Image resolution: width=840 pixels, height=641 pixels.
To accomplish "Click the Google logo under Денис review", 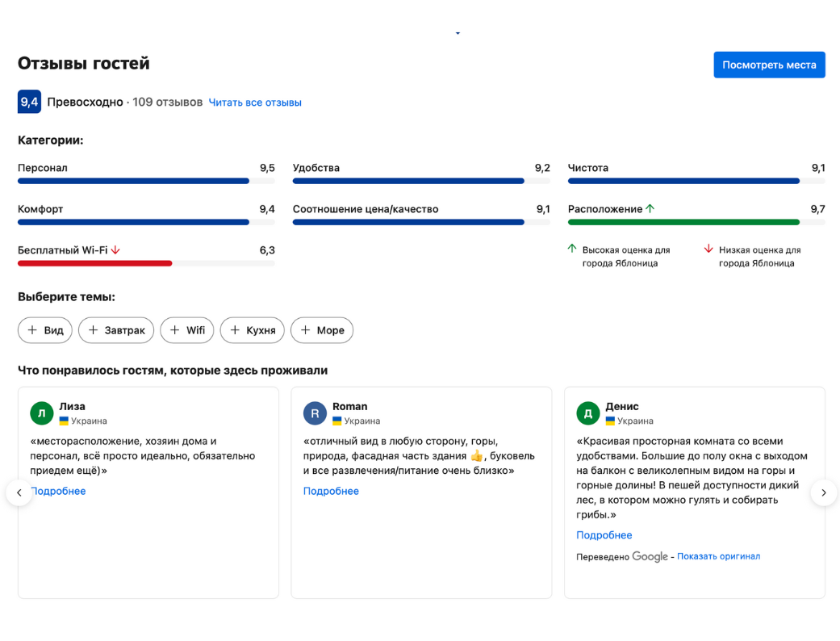I will tap(650, 556).
